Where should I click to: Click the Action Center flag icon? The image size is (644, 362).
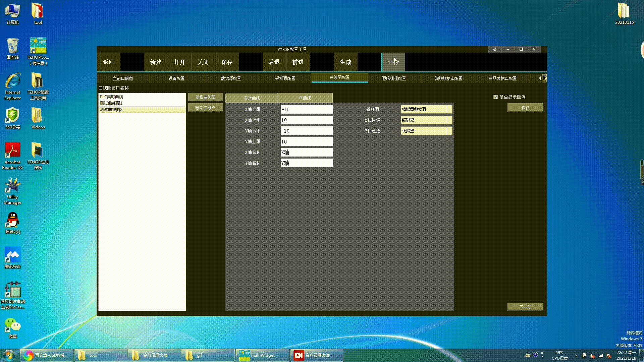point(608,356)
